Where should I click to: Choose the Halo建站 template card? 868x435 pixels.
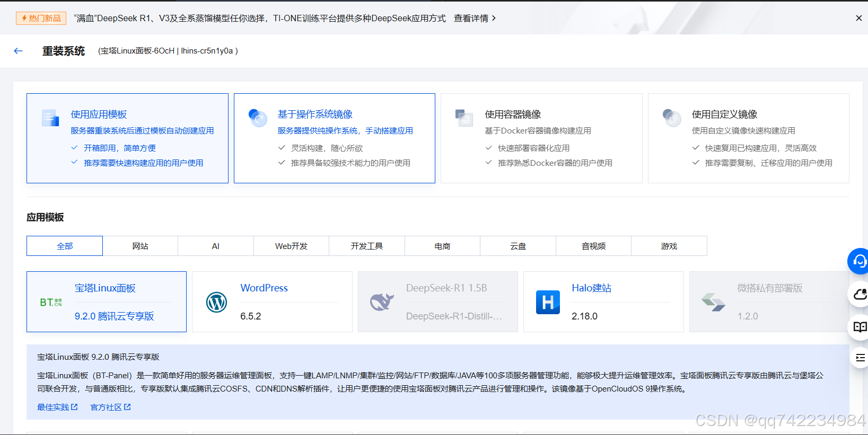[x=603, y=301]
